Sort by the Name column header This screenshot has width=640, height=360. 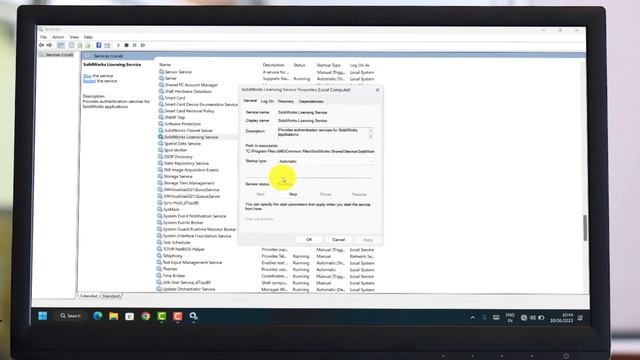(x=165, y=64)
